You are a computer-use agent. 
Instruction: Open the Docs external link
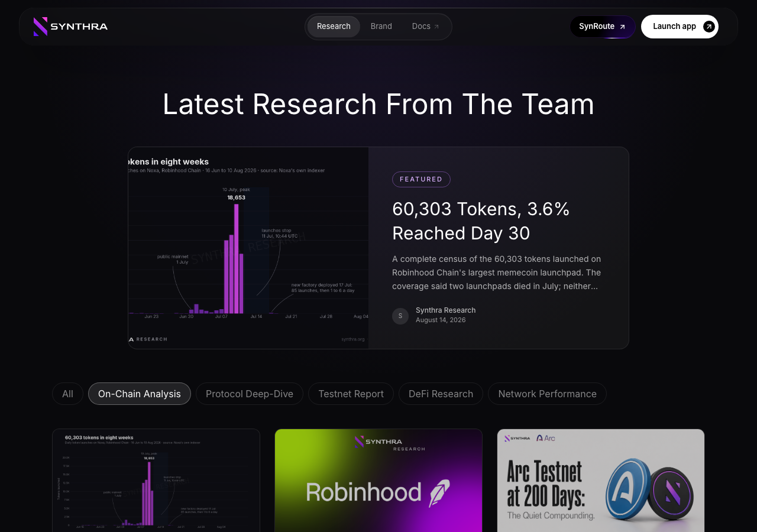425,27
